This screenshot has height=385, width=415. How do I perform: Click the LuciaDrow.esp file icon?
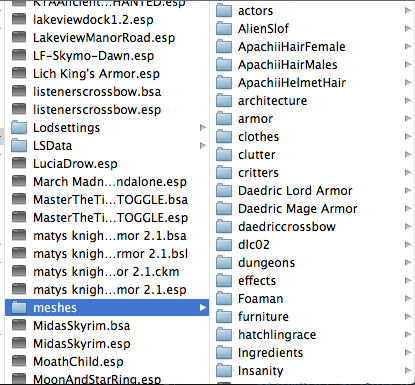19,163
